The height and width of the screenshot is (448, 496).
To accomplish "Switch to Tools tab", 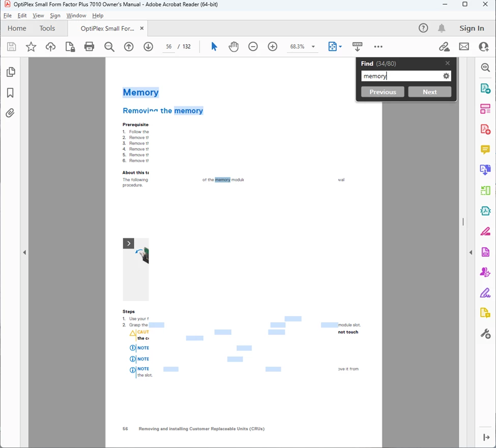I will 47,28.
